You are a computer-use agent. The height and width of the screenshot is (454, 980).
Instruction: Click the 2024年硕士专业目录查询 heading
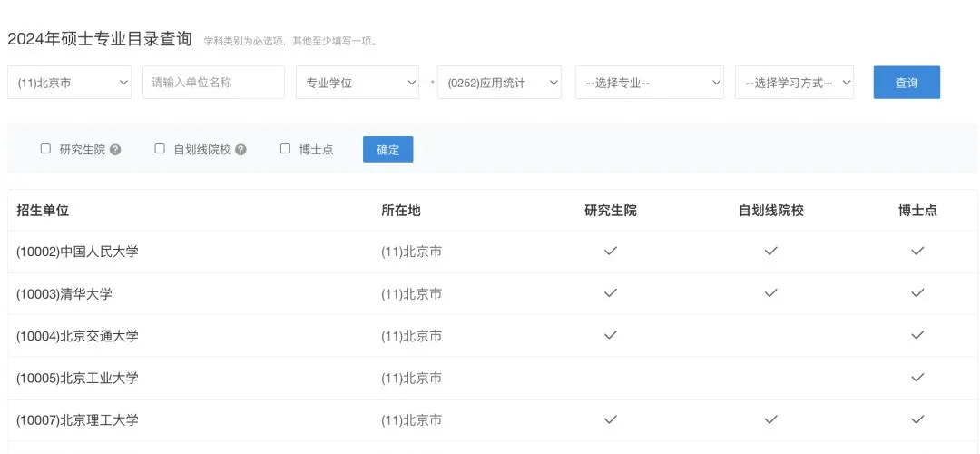(x=100, y=39)
